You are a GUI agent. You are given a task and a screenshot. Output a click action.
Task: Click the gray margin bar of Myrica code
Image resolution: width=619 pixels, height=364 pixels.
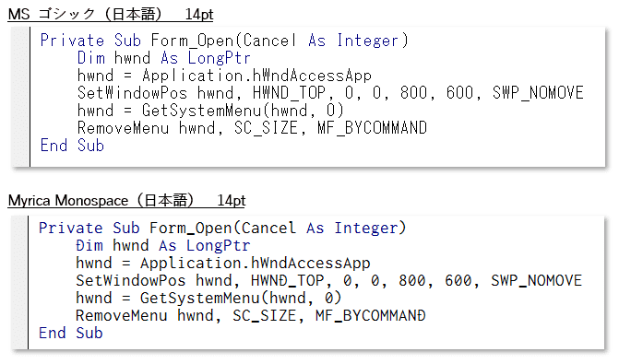pos(20,282)
